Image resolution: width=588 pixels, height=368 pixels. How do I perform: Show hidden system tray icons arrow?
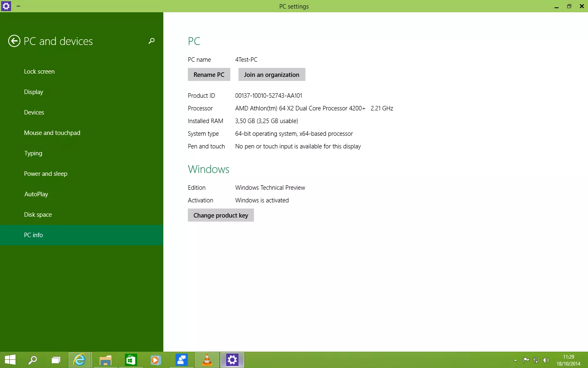[x=516, y=360]
